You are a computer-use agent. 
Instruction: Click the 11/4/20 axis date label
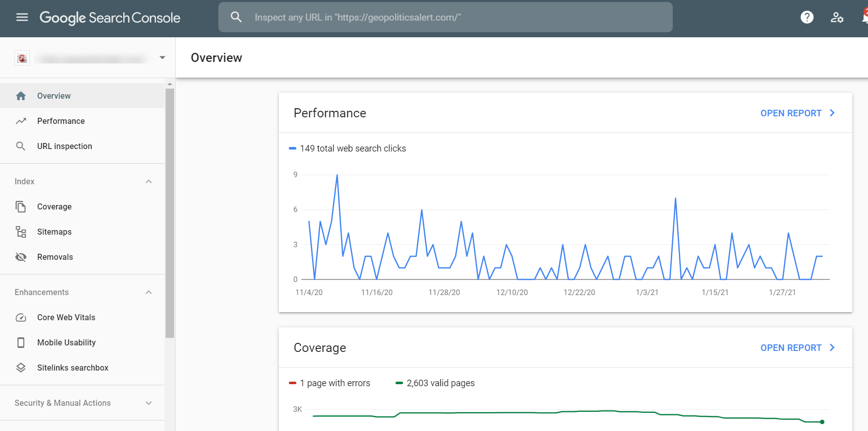tap(309, 293)
